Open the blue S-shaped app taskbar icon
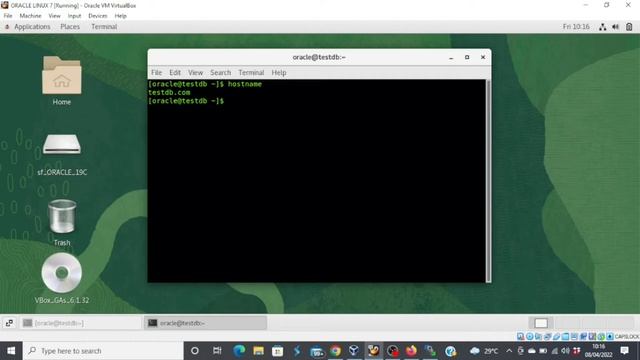Screen dimensions: 640x360 pos(297,351)
